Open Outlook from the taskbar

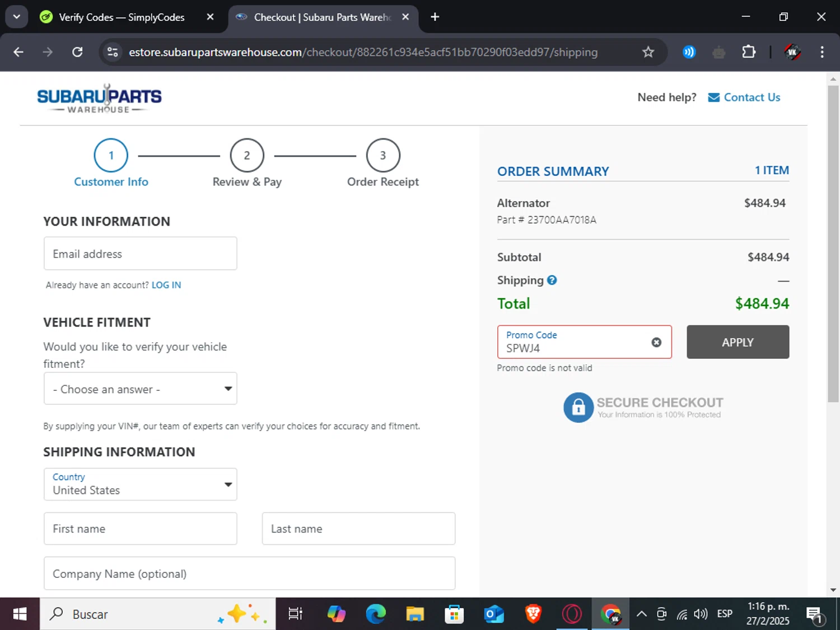coord(493,614)
